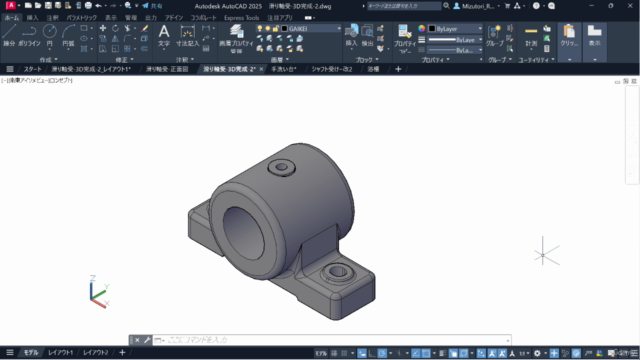
Task: Click the Help question mark icon
Action: point(536,6)
